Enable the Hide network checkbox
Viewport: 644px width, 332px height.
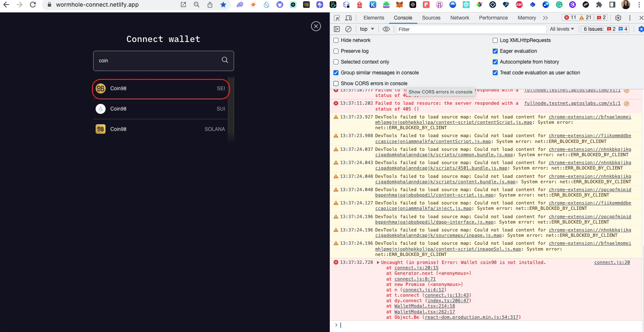point(336,40)
